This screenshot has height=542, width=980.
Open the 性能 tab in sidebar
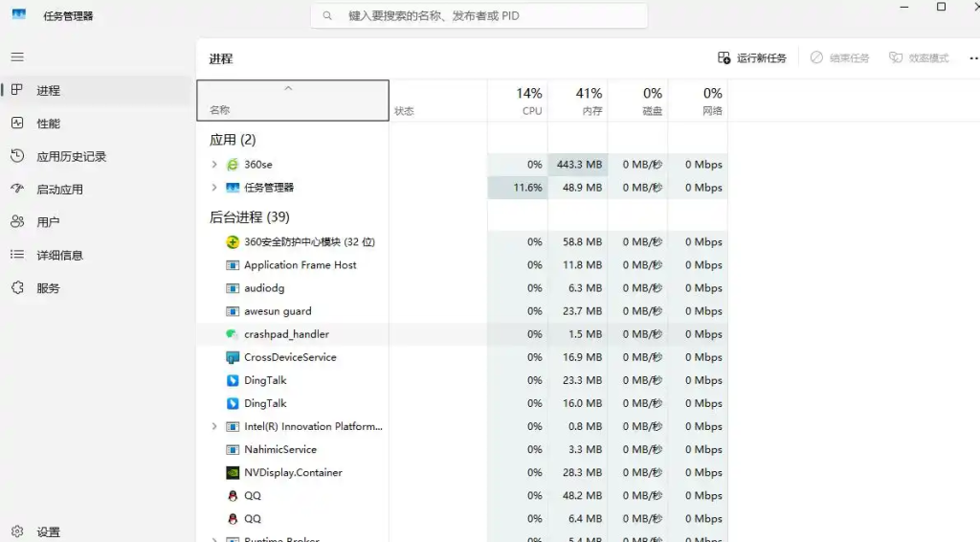click(x=48, y=124)
